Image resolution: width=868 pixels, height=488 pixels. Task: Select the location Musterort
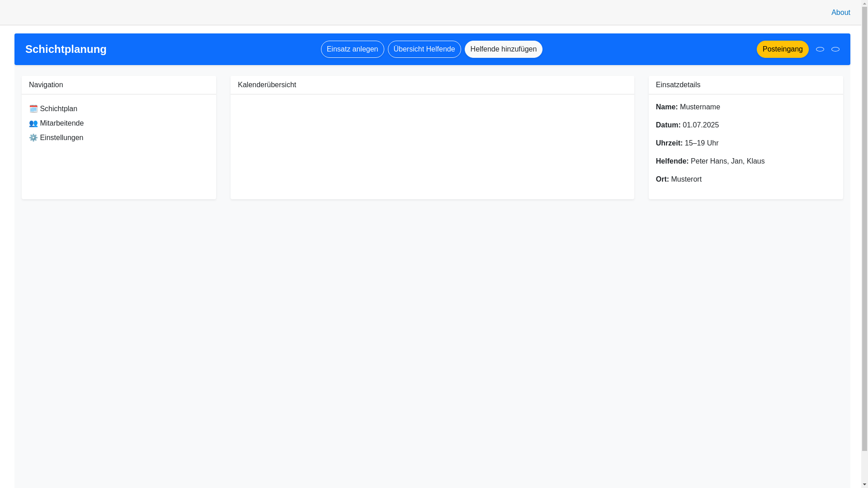point(686,179)
